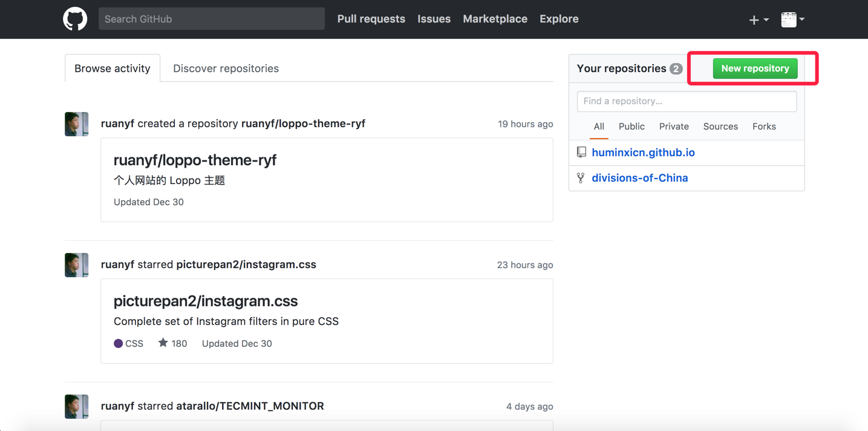868x431 pixels.
Task: Filter repositories by Sources
Action: [720, 127]
